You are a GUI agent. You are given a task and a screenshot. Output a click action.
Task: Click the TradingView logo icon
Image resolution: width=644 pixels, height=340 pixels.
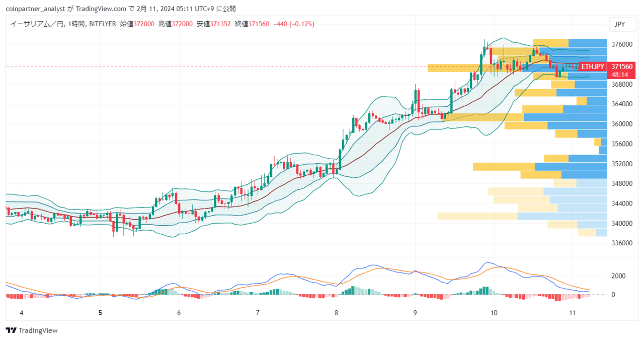(11, 330)
